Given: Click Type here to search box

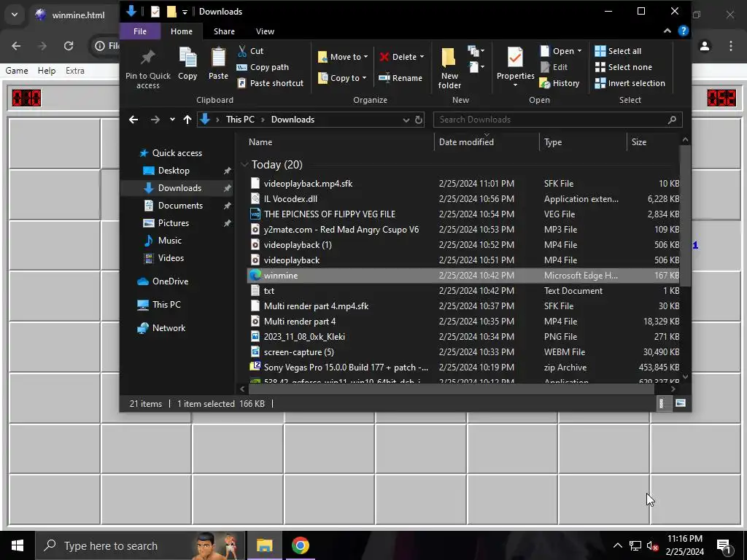Looking at the screenshot, I should pos(141,545).
